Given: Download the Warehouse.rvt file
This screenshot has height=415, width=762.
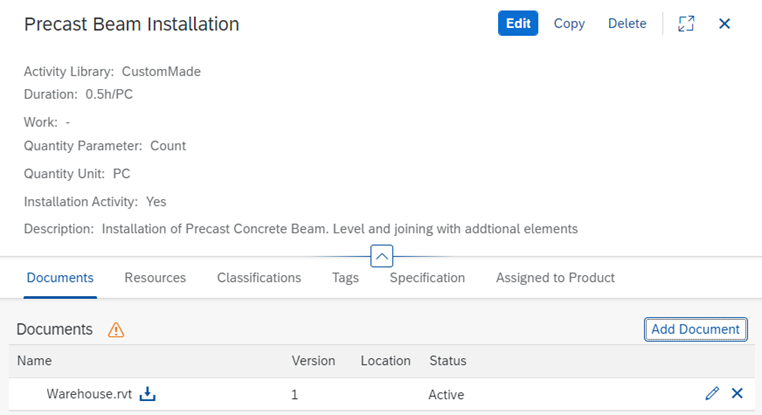Looking at the screenshot, I should [x=147, y=394].
